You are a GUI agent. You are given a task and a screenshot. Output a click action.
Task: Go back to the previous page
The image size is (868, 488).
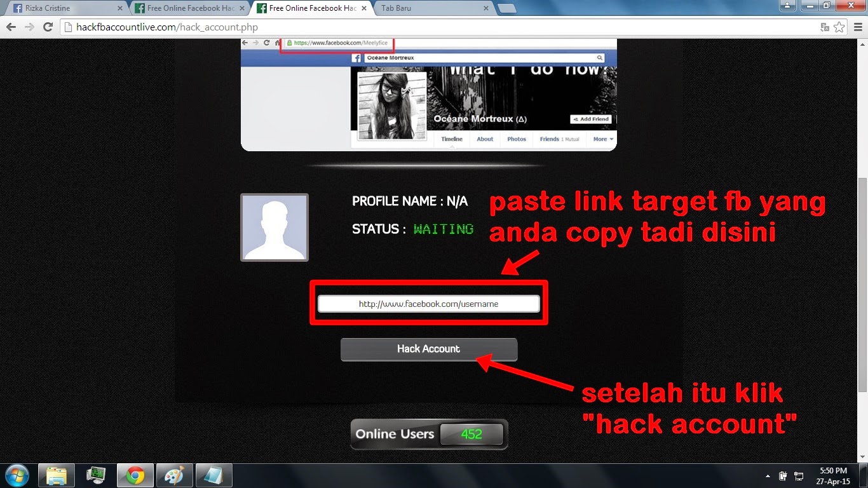[x=11, y=27]
